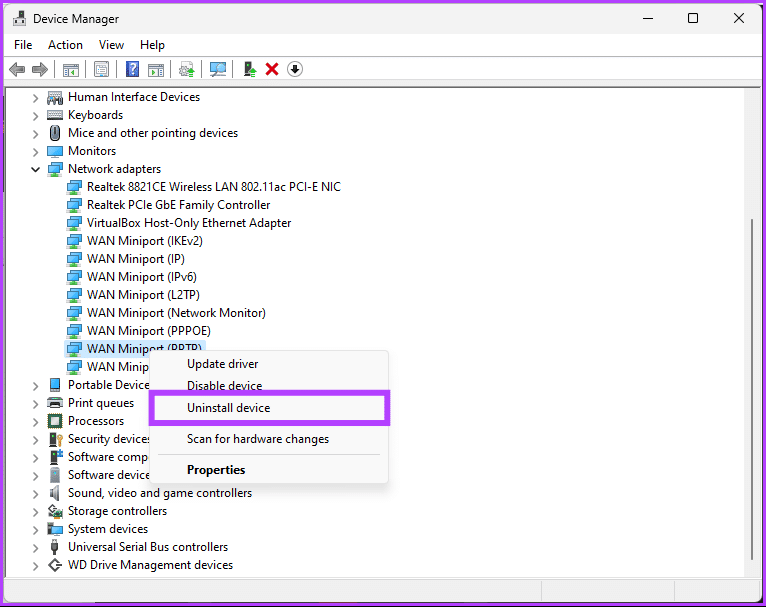Click the System devices folder icon
The image size is (766, 607).
point(55,529)
